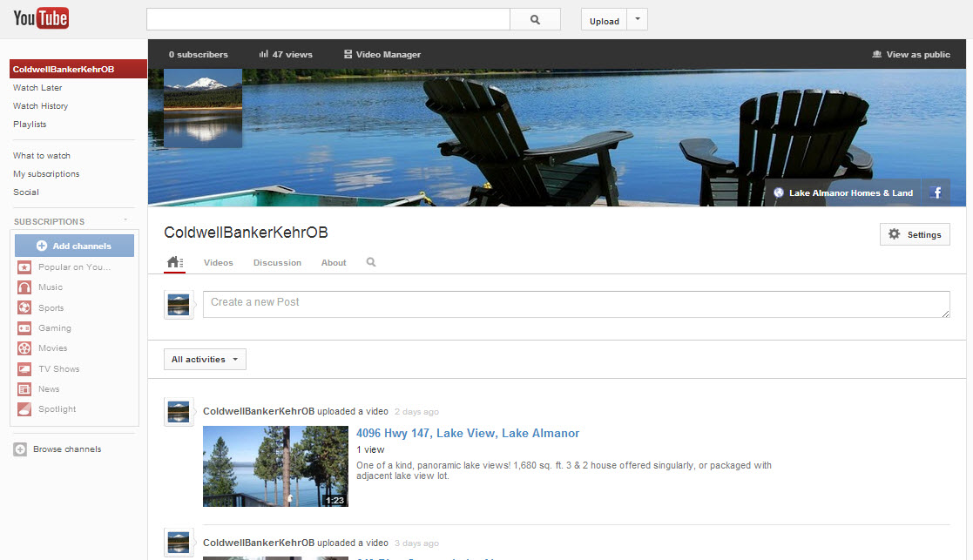Click the 1:23 lake view video thumbnail
Screen dimensions: 973x560
275,466
